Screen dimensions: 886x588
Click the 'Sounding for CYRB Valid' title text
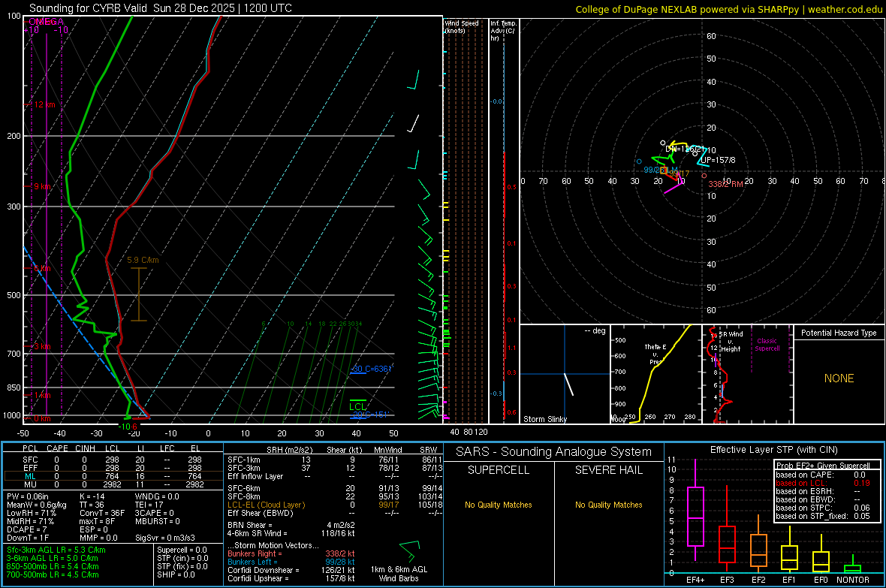[x=89, y=8]
